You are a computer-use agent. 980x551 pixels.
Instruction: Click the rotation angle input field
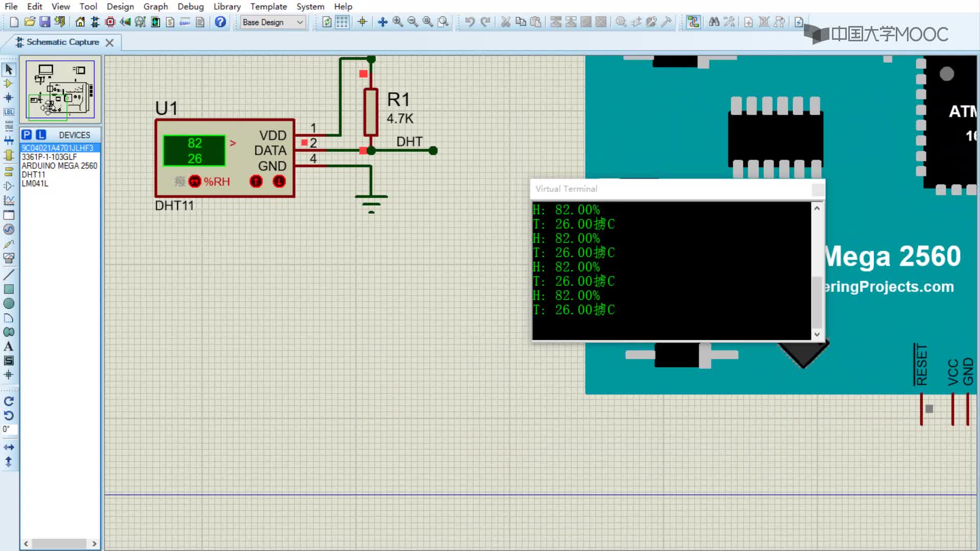(x=9, y=429)
